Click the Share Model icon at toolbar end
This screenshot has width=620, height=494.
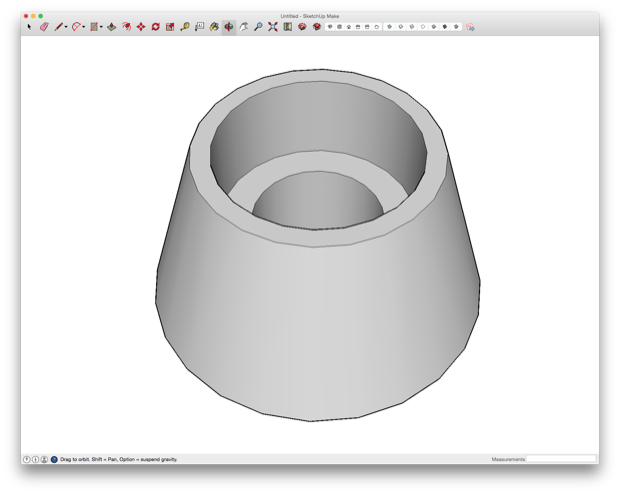click(x=470, y=27)
